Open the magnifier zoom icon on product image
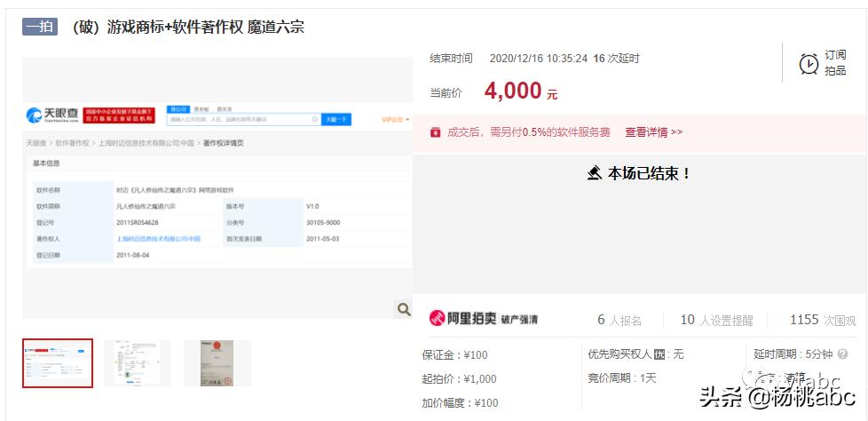Viewport: 868px width, 421px height. [x=404, y=309]
